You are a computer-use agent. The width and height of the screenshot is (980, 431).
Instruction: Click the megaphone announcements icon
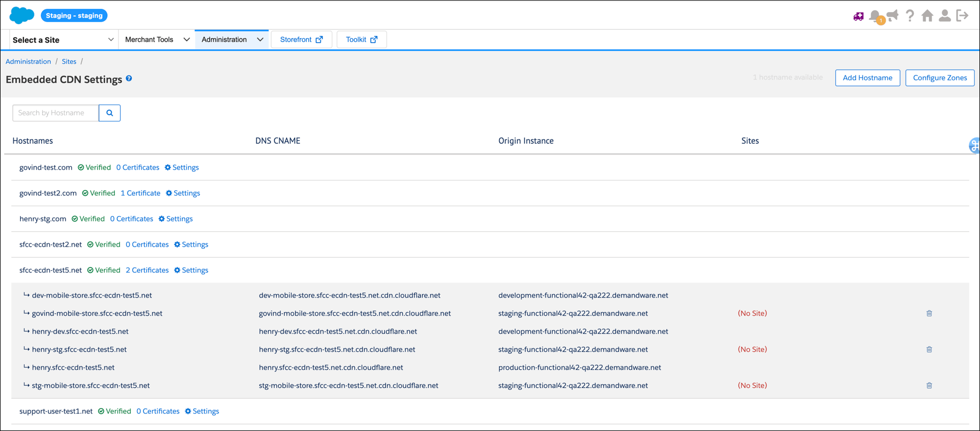tap(893, 15)
